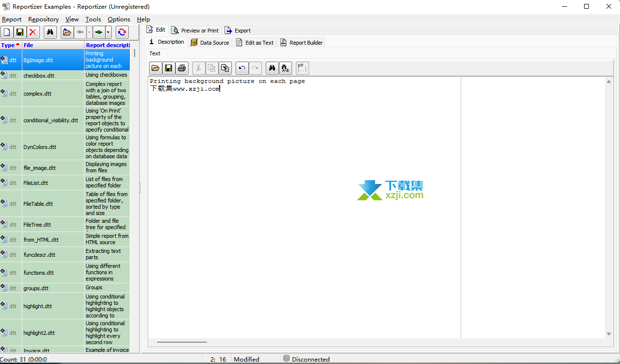The image size is (620, 364).
Task: Select the highlight.dtt report
Action: pyautogui.click(x=65, y=306)
